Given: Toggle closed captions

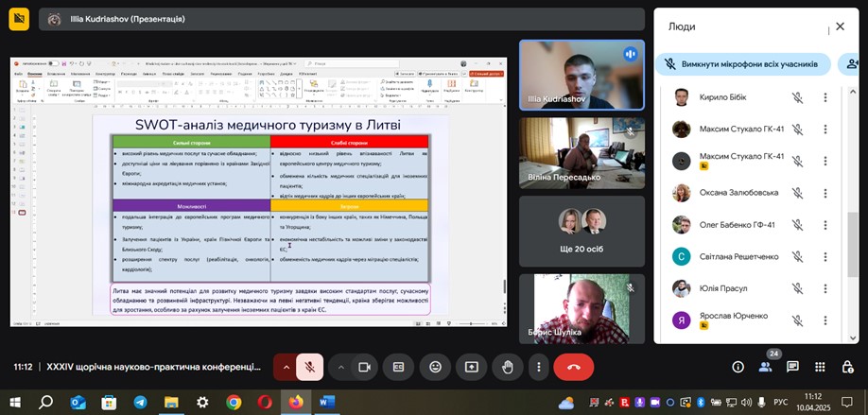Looking at the screenshot, I should click(x=399, y=367).
